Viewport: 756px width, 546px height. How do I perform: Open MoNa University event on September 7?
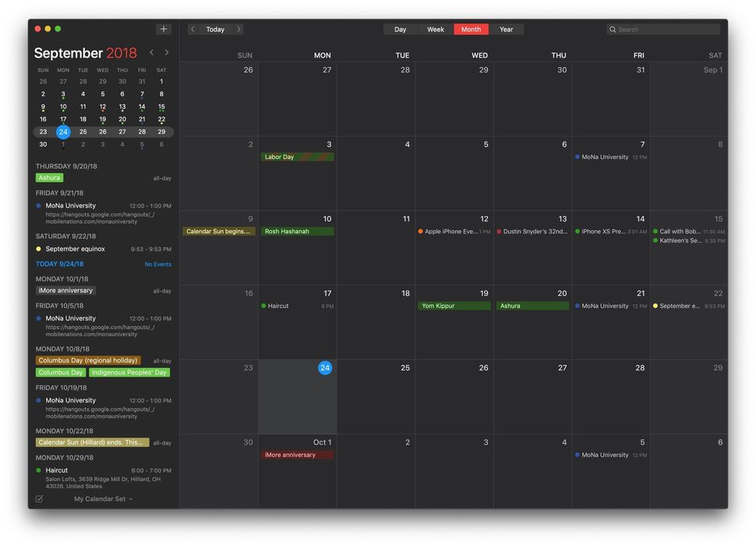610,157
